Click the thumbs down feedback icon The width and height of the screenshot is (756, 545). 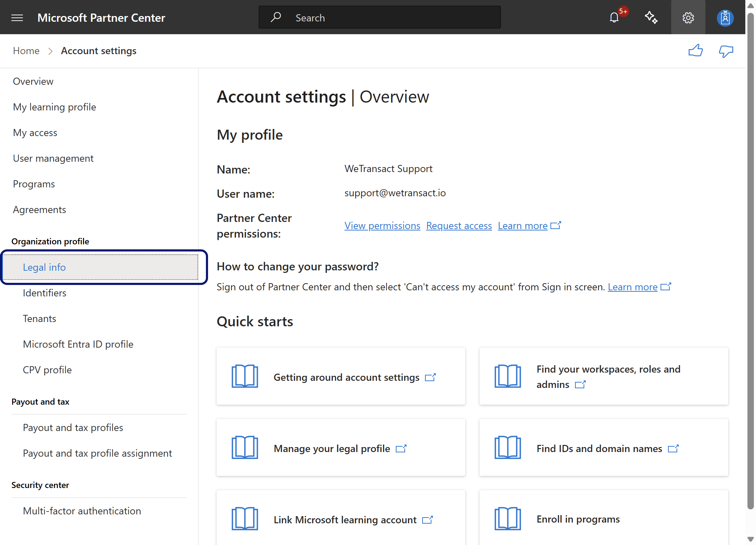click(x=726, y=51)
